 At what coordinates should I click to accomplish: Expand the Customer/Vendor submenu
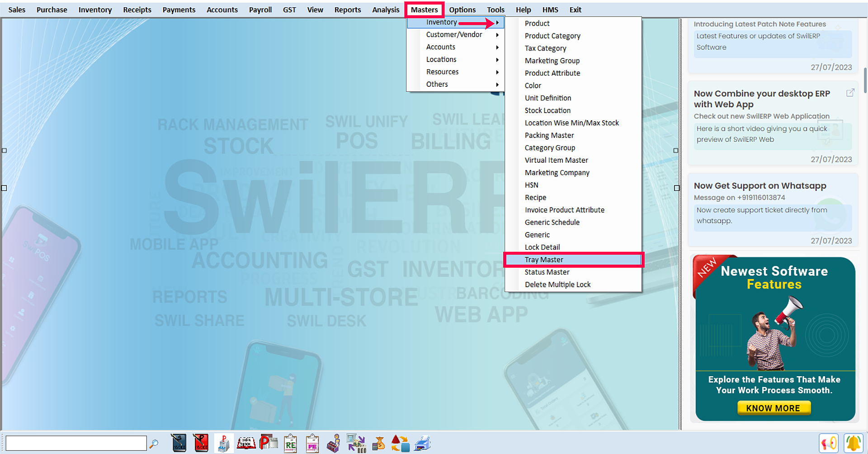456,35
